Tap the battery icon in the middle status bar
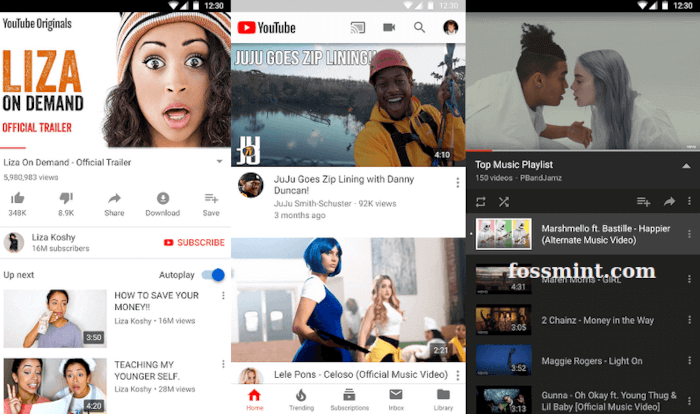This screenshot has width=700, height=414. click(430, 5)
